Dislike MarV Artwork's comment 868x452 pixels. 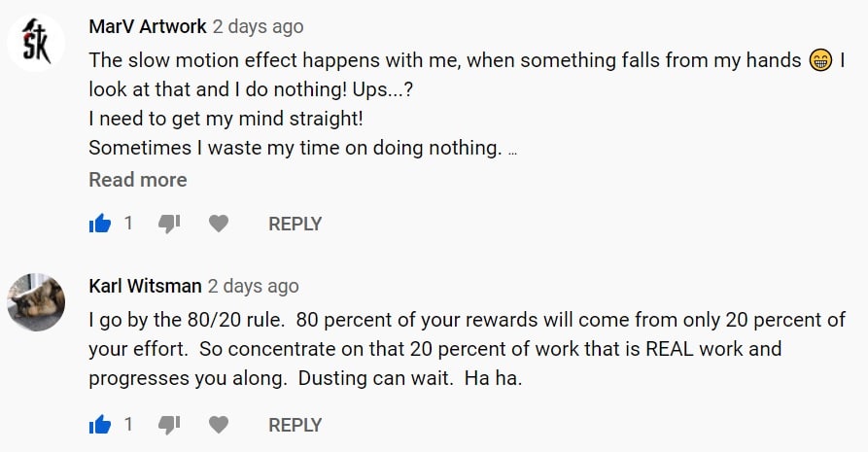point(169,225)
